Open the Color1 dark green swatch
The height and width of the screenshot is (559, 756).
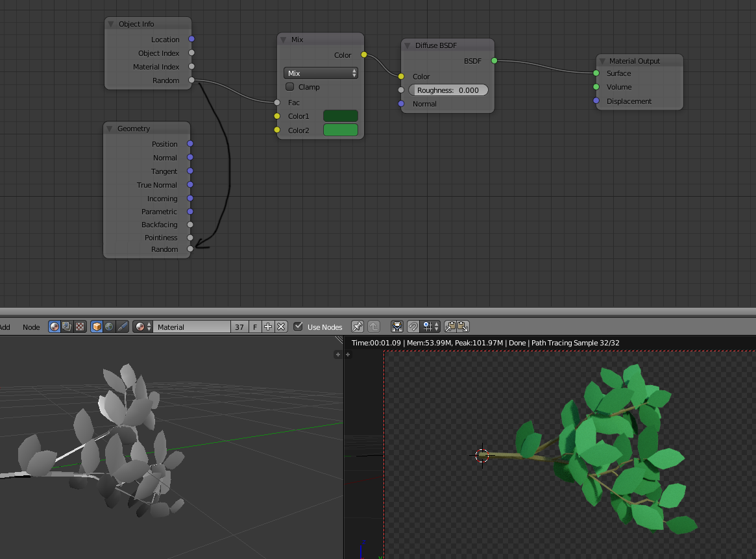tap(341, 116)
